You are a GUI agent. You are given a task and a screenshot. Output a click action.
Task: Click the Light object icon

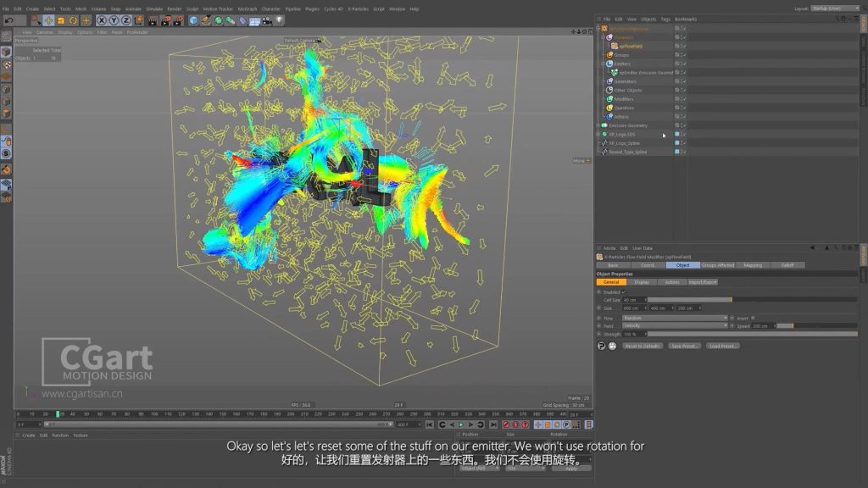[280, 20]
